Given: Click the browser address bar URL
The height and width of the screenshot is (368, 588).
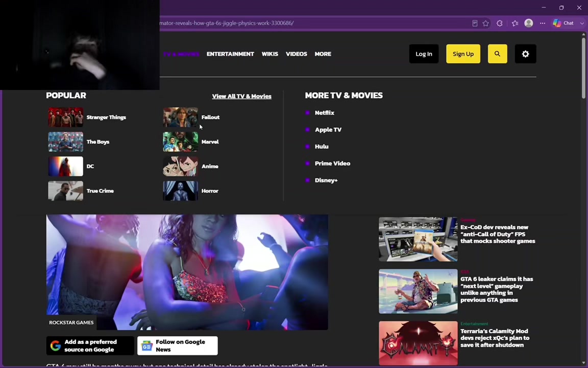Looking at the screenshot, I should pos(227,24).
